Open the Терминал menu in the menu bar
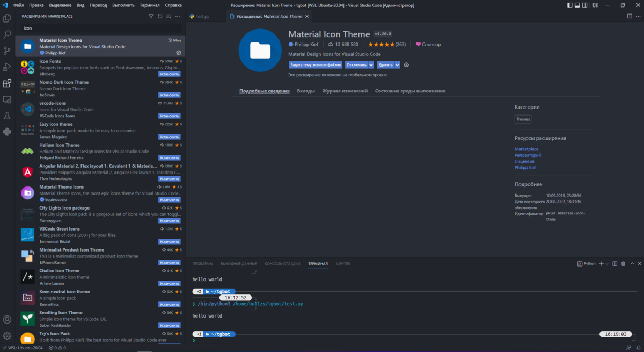 pos(149,5)
